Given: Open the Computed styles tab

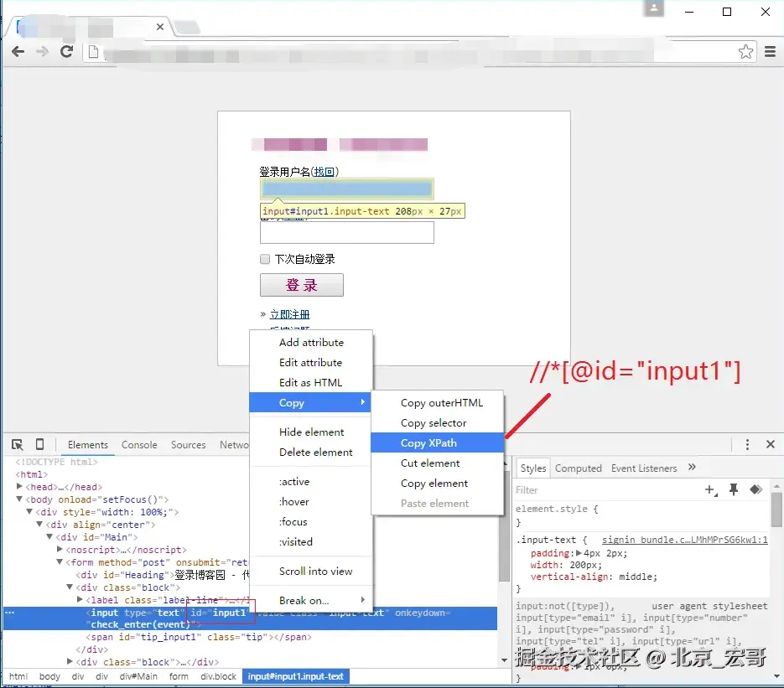Looking at the screenshot, I should (x=578, y=468).
